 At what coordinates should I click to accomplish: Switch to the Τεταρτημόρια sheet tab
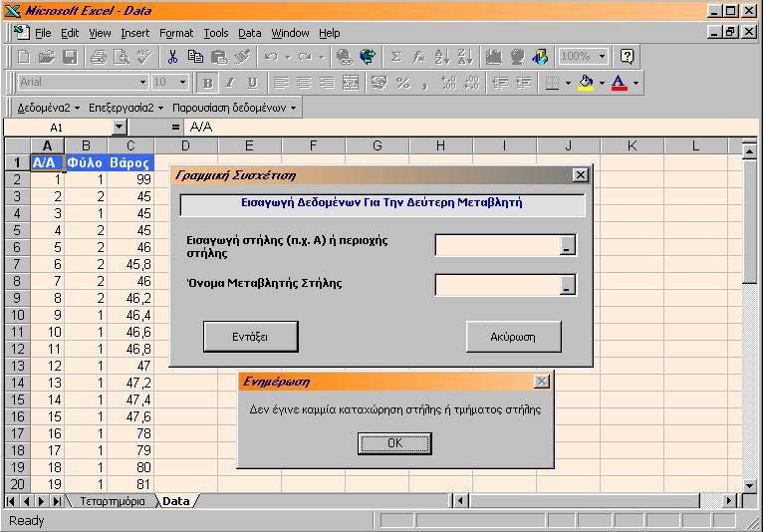(112, 501)
